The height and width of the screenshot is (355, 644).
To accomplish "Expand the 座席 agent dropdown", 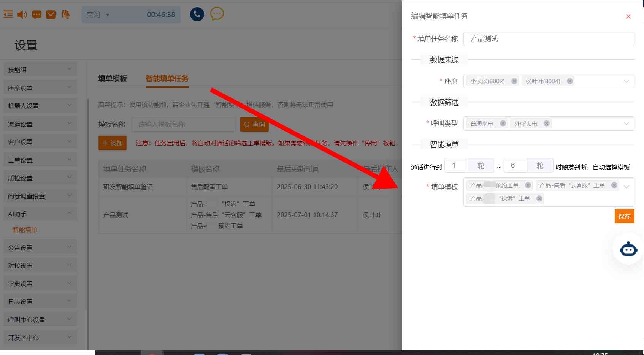I will [626, 81].
